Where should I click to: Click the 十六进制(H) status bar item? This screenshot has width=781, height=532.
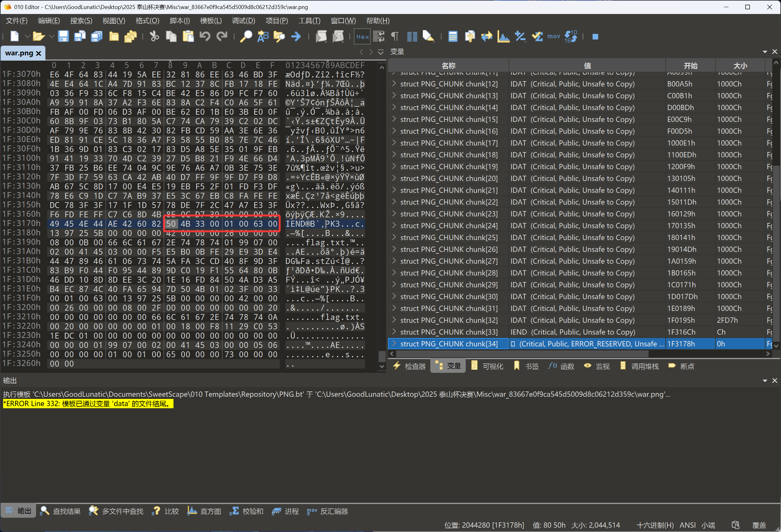655,525
